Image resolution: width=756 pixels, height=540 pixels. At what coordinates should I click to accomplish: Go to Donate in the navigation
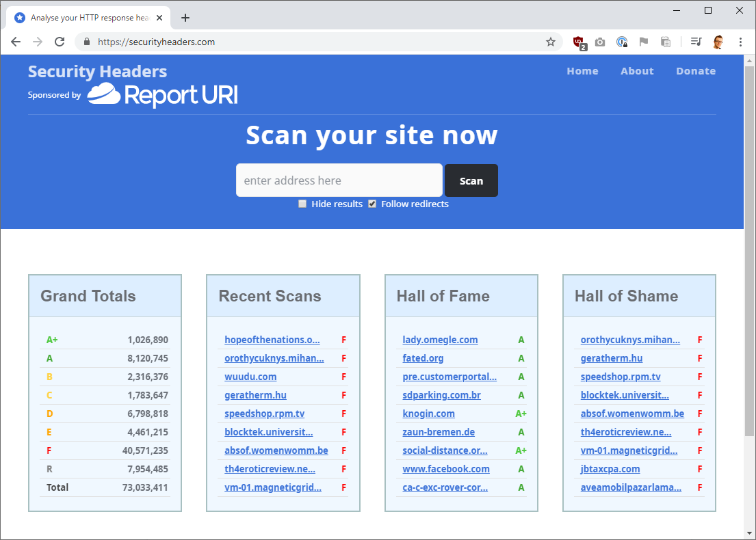695,71
